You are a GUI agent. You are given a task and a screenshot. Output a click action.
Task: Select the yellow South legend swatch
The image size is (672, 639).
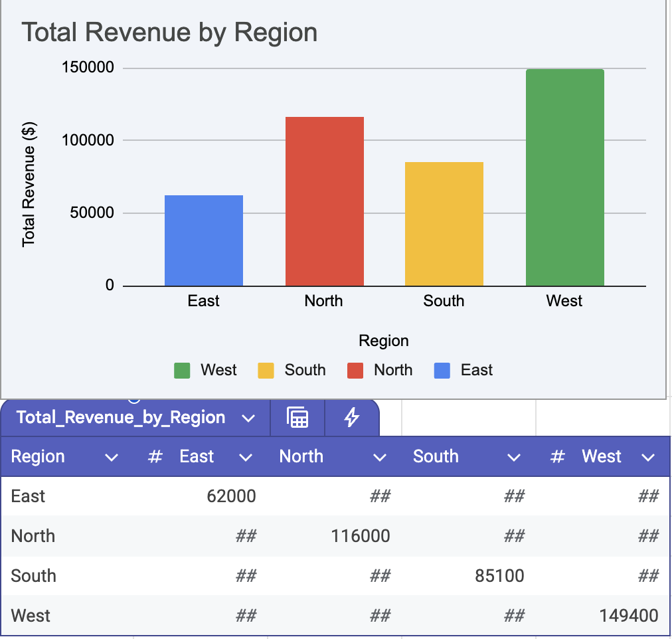pos(266,371)
